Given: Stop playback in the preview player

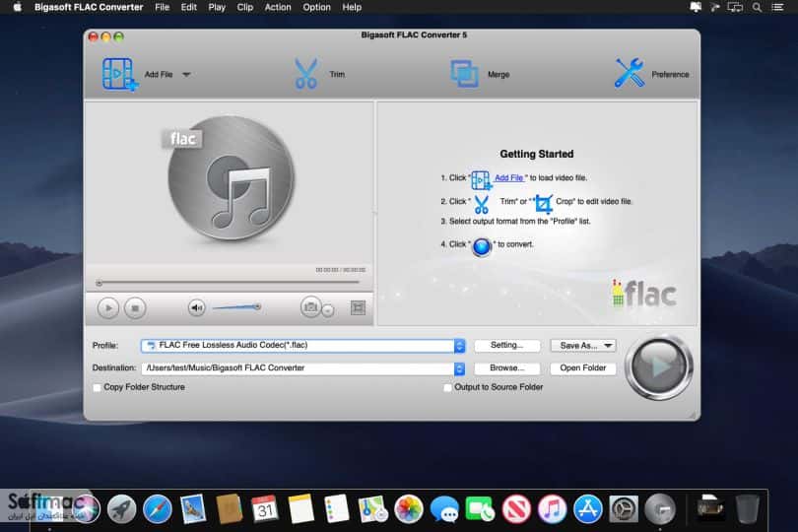Looking at the screenshot, I should (135, 308).
